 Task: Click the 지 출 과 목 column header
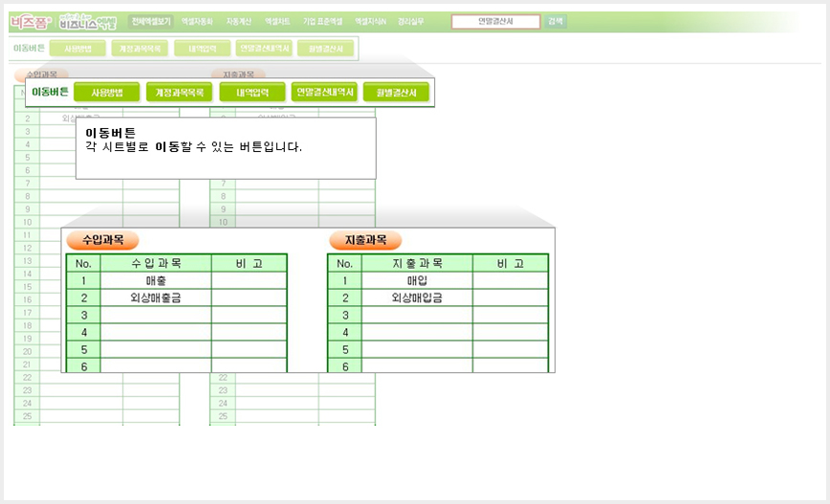[x=417, y=264]
